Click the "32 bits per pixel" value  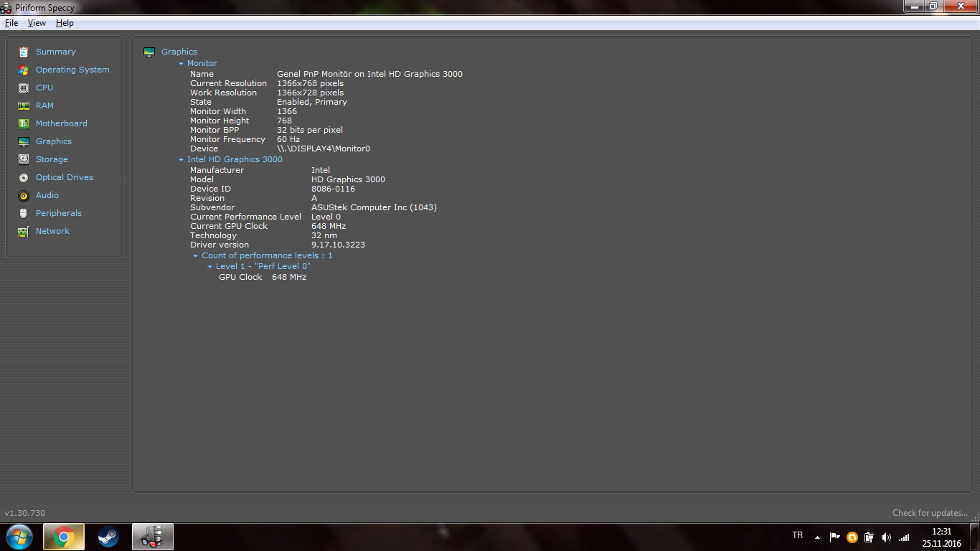[310, 130]
